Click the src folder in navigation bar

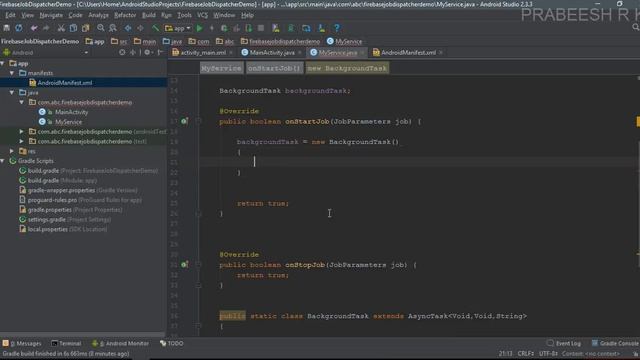point(119,41)
